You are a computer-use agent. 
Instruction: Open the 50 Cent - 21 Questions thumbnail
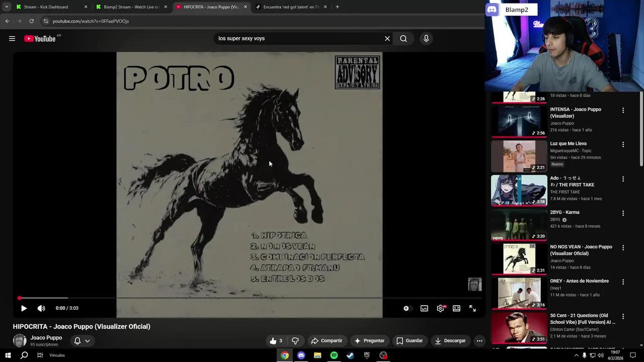(519, 328)
